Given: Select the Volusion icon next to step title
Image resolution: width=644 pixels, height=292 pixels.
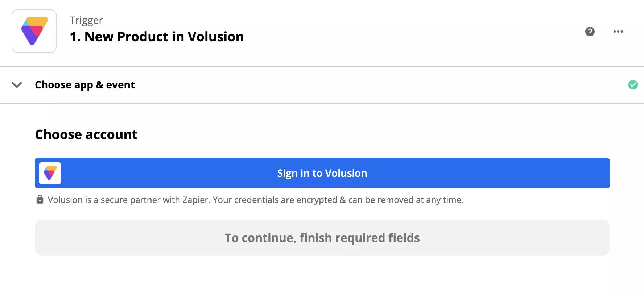Looking at the screenshot, I should click(34, 31).
